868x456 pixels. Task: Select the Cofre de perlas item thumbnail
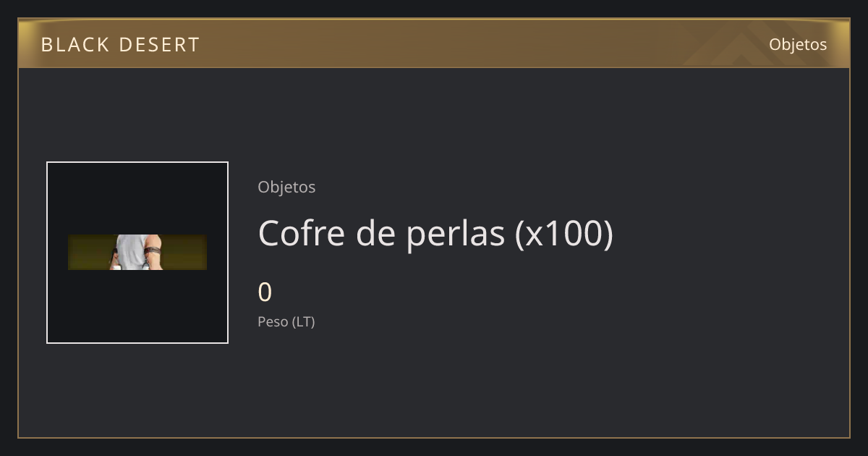click(137, 253)
